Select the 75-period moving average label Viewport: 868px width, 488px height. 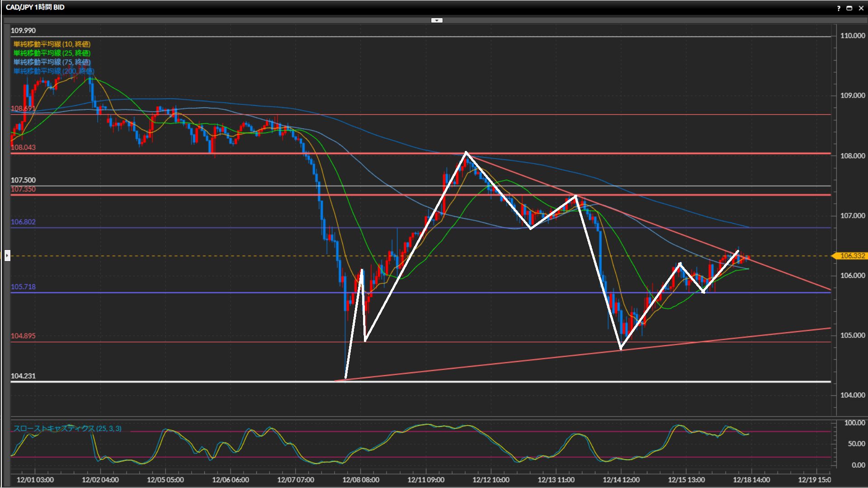pyautogui.click(x=52, y=62)
